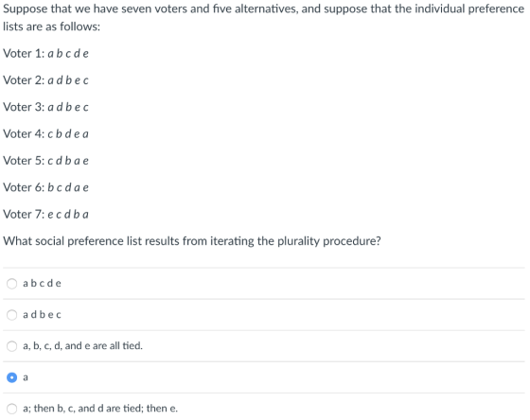The width and height of the screenshot is (530, 420).
Task: Click the selected radio button for answer "a"
Action: point(11,377)
